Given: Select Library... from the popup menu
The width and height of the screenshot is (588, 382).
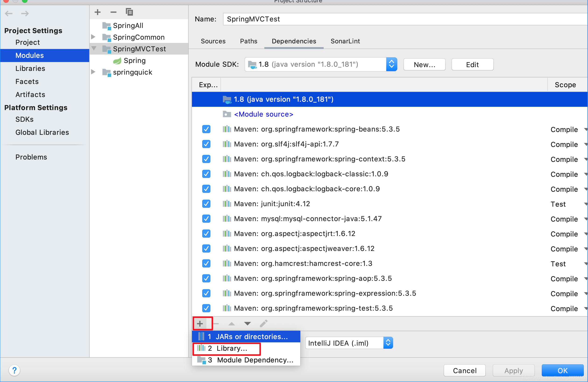Looking at the screenshot, I should 231,348.
